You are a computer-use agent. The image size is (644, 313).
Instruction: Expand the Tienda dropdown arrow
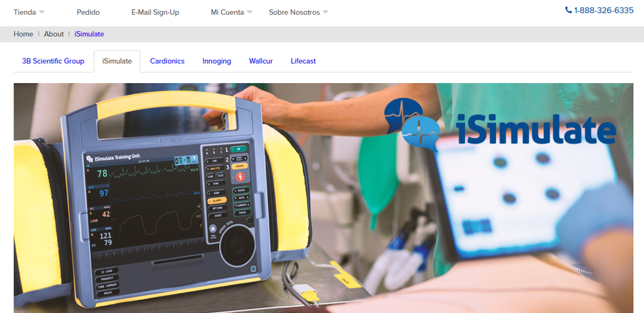click(x=41, y=12)
